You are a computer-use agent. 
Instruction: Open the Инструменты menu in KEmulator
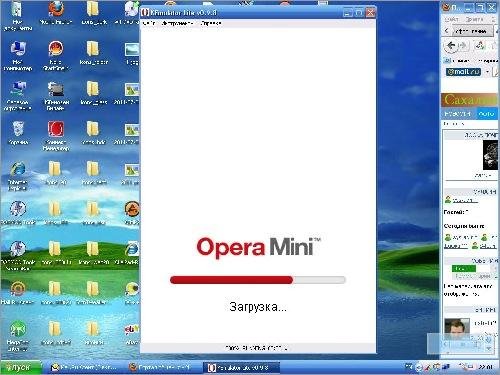176,23
